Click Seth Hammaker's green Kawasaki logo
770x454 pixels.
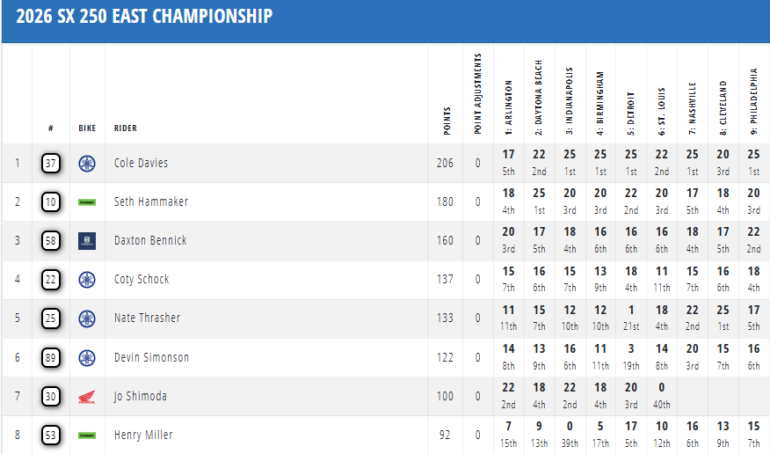point(87,202)
